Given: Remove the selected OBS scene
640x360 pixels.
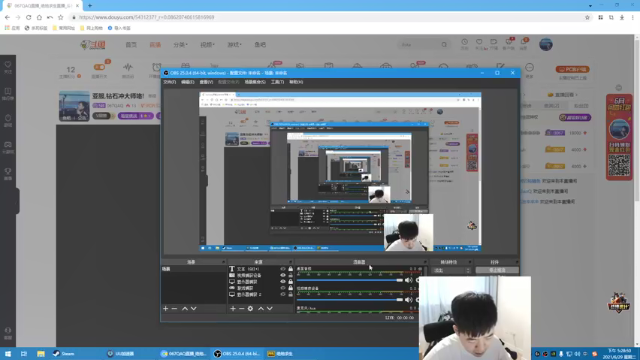Looking at the screenshot, I should (174, 309).
